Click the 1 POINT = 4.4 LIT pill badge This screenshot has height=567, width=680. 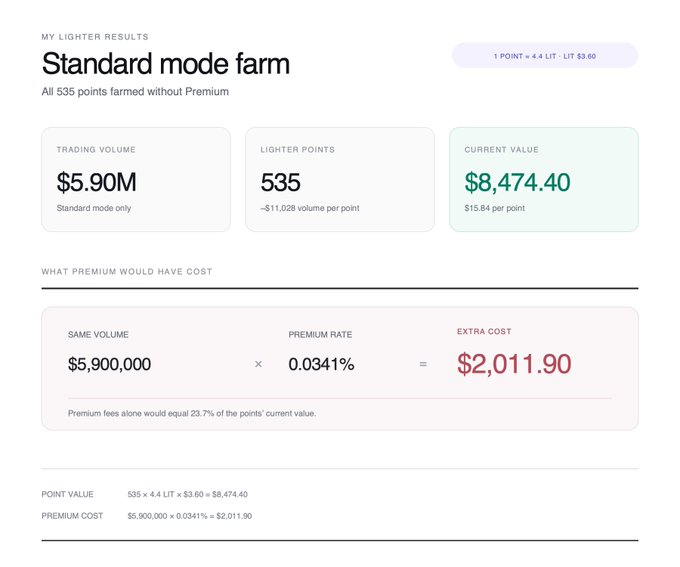[x=545, y=56]
